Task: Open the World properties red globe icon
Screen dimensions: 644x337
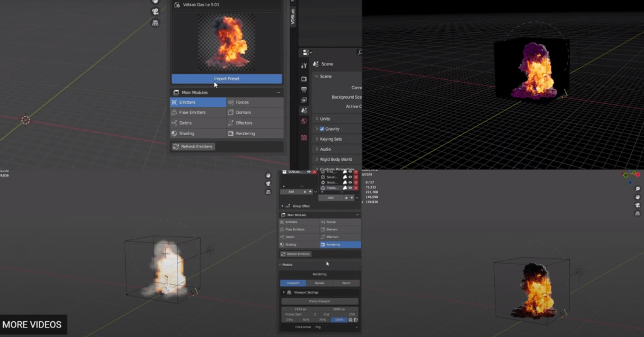Action: coord(304,121)
